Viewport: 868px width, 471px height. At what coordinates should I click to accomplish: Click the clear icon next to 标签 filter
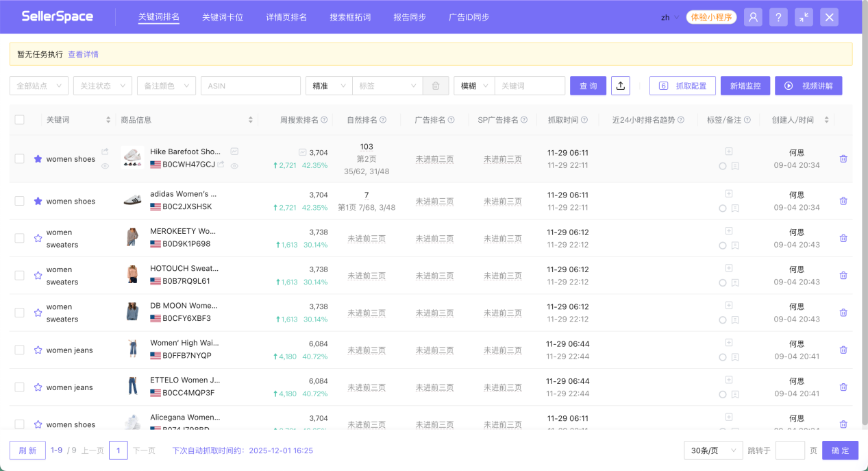[436, 85]
